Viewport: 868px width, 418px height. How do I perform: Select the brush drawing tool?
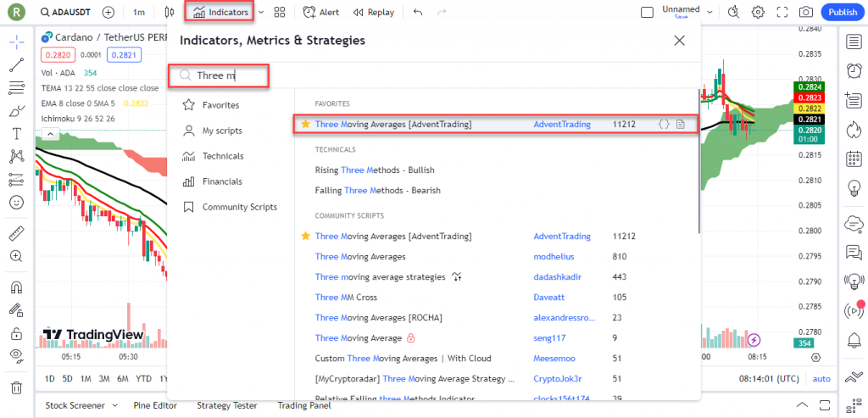(x=17, y=111)
